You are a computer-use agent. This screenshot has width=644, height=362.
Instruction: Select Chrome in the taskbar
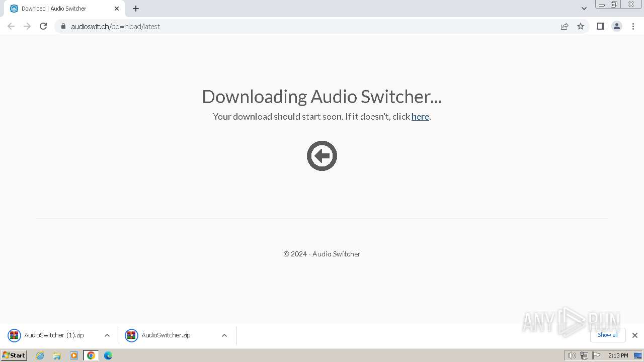click(x=91, y=355)
